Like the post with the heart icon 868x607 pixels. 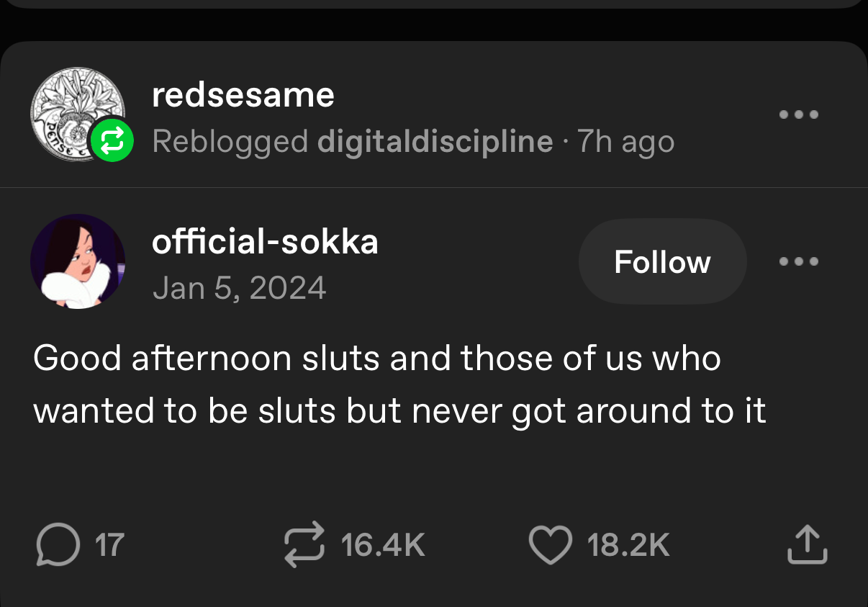coord(550,544)
